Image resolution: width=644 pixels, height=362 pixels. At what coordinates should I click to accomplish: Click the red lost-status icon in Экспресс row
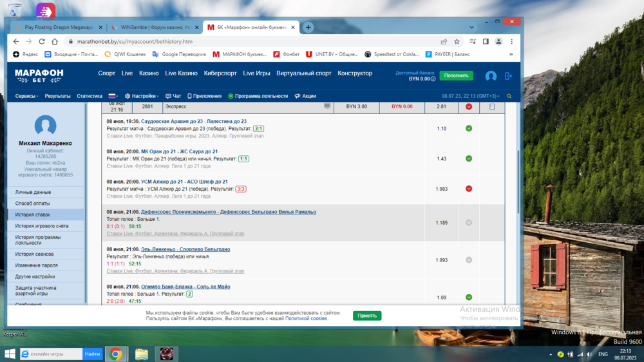(469, 106)
